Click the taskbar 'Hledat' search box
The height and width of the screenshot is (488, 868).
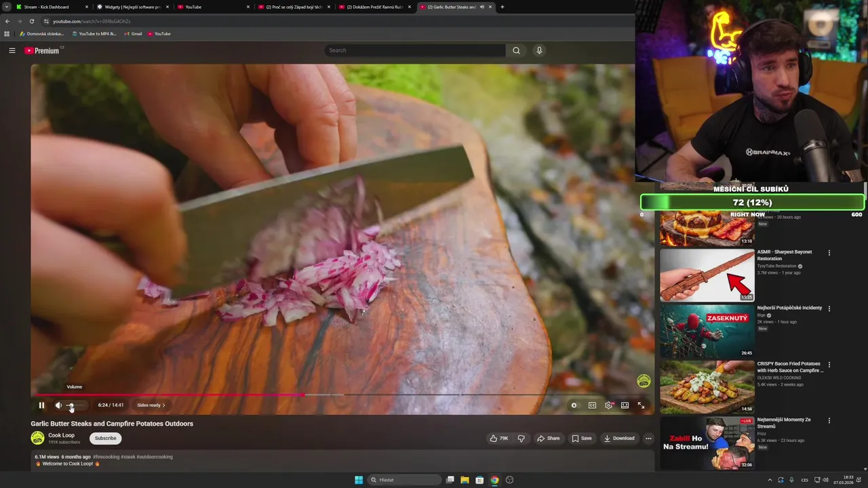405,480
